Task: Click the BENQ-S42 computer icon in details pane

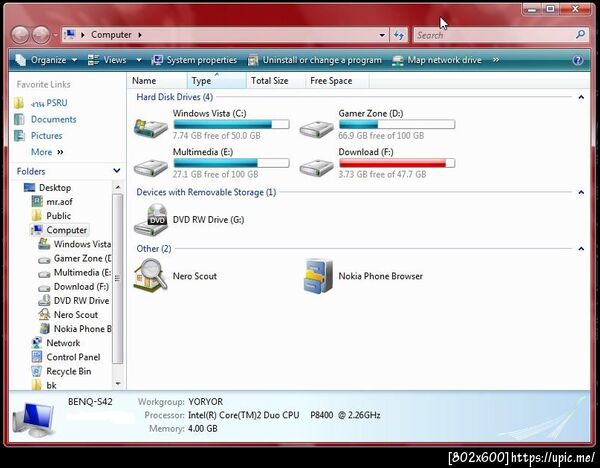Action: 33,420
